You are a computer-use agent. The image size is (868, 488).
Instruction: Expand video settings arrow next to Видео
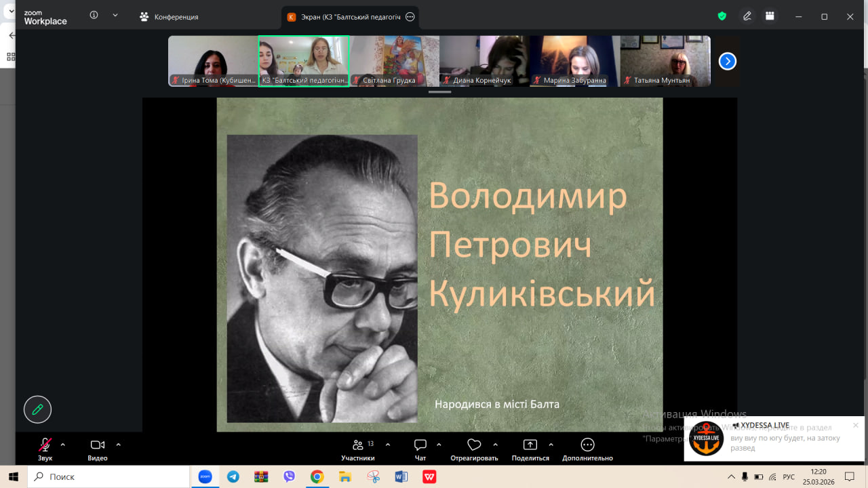pos(118,445)
